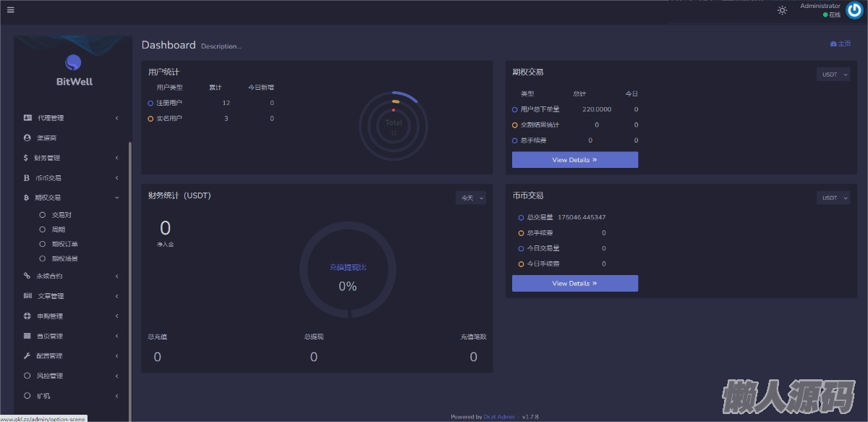Open USDT dropdown in 期权交易 card
Image resolution: width=868 pixels, height=422 pixels.
tap(833, 75)
